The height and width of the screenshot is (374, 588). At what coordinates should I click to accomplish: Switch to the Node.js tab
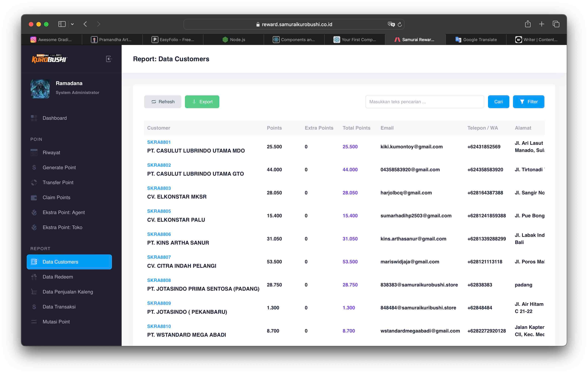click(233, 40)
